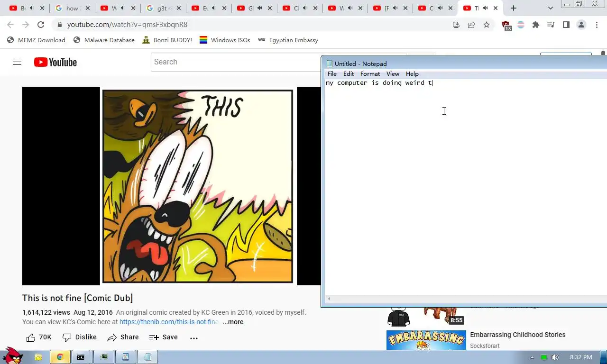Screen dimensions: 607x364
Task: Open Command Prompt taskbar icon
Action: coord(81,357)
